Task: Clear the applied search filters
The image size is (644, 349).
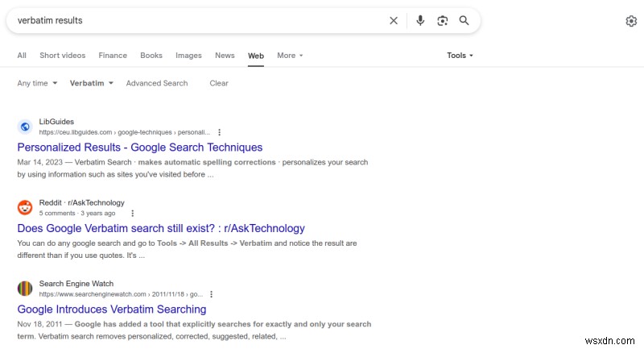Action: click(x=219, y=84)
